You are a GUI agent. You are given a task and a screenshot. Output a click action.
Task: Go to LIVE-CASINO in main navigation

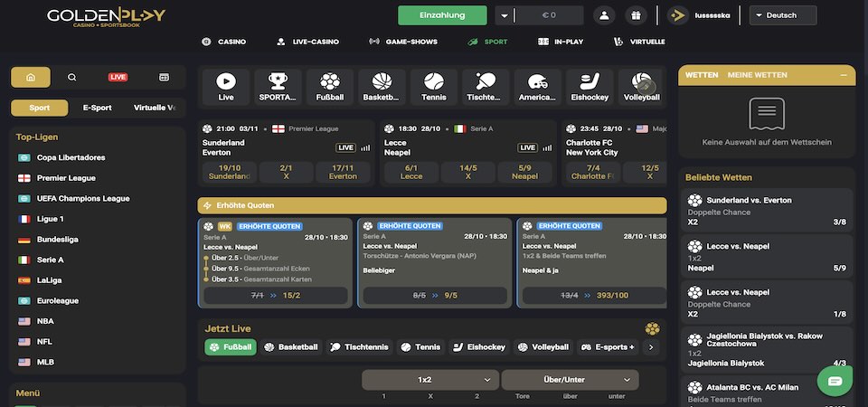(307, 42)
